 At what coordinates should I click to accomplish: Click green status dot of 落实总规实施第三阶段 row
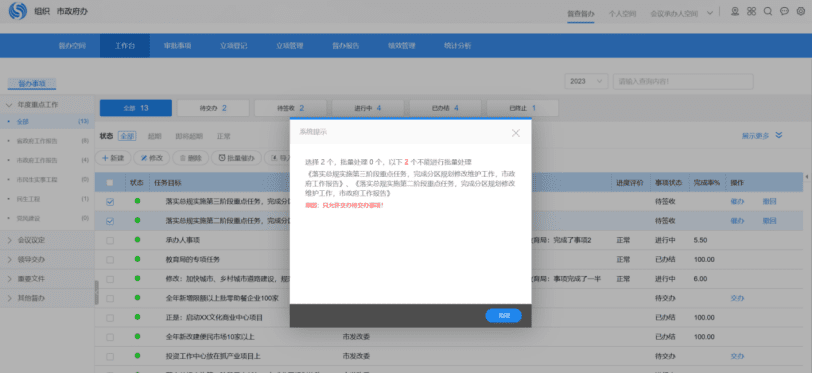137,200
